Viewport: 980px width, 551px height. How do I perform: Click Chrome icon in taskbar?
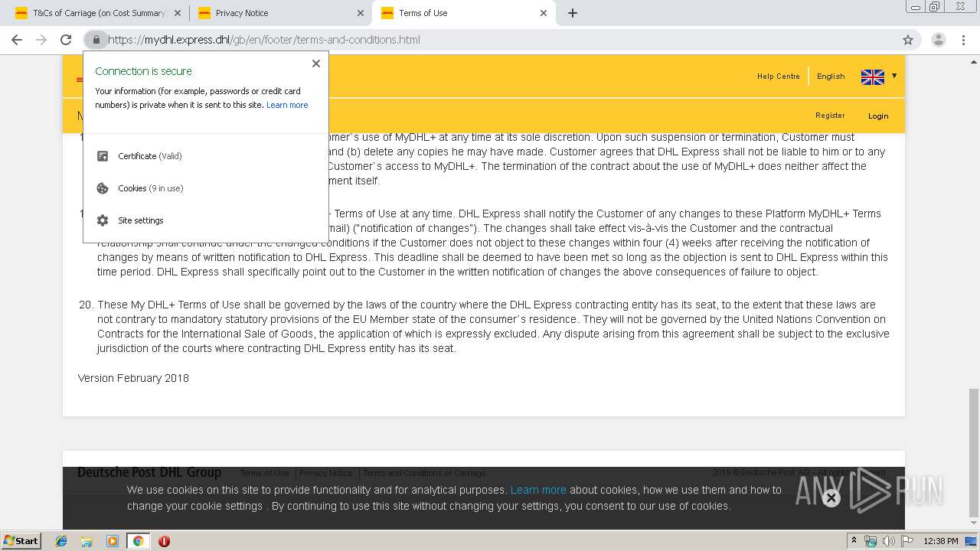[x=138, y=541]
